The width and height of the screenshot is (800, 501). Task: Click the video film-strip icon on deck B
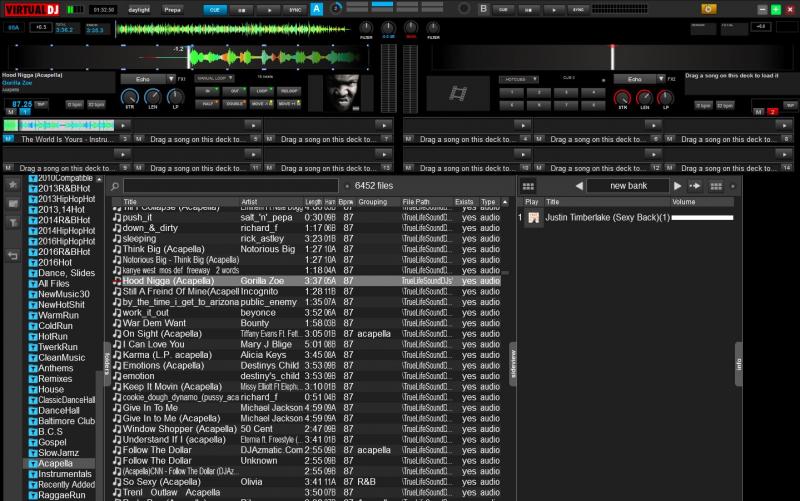click(458, 93)
